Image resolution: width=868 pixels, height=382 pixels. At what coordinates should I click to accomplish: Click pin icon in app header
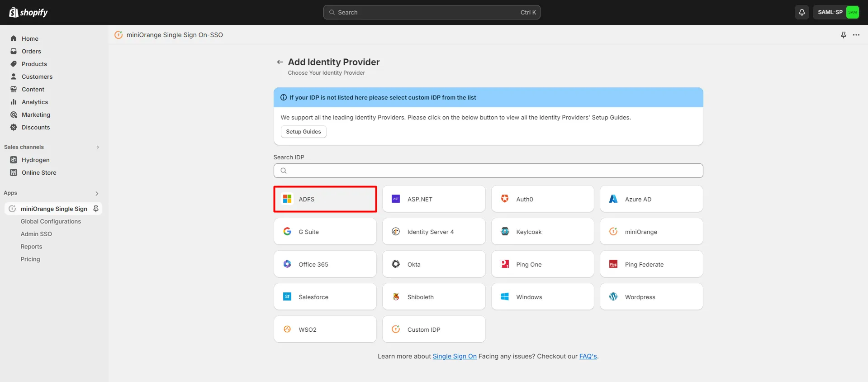(x=844, y=35)
